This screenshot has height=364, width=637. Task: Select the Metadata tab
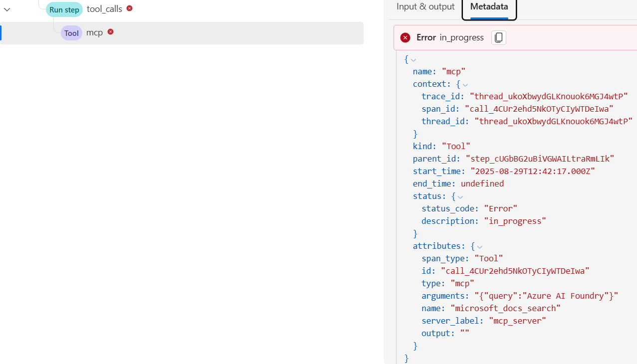tap(489, 7)
